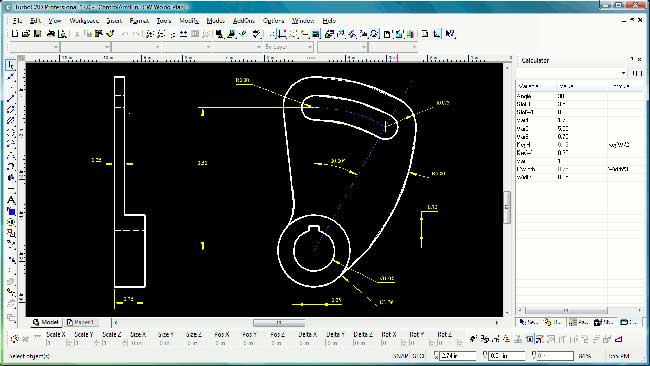Image resolution: width=650 pixels, height=366 pixels.
Task: Click the drawing horizontal scrollbar thumb
Action: (x=279, y=322)
